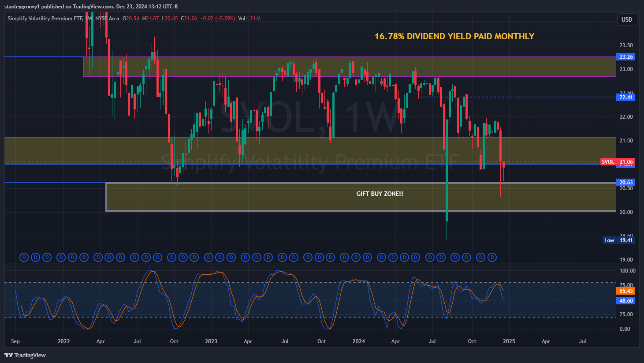Click the 2024 label on the time axis
The width and height of the screenshot is (644, 363).
(x=359, y=341)
